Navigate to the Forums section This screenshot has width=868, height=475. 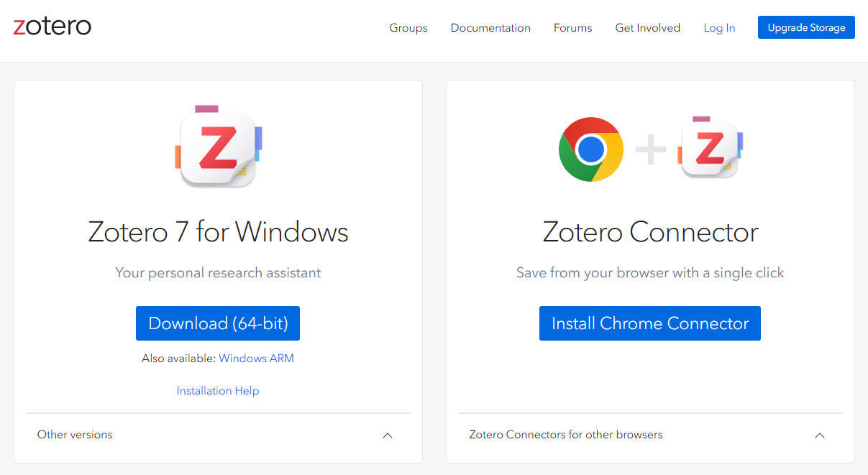tap(572, 27)
